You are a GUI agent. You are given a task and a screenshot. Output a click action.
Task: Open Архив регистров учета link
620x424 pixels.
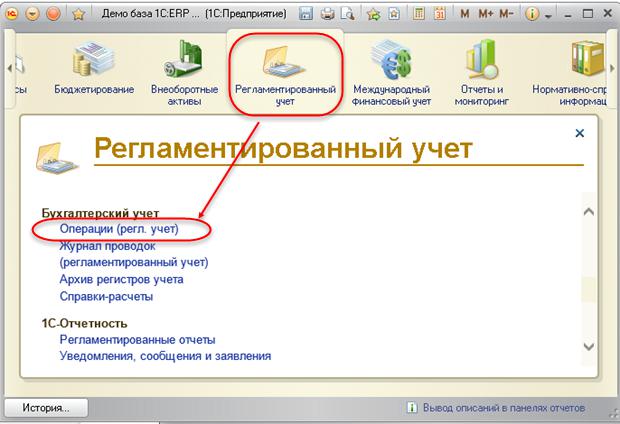tap(121, 280)
